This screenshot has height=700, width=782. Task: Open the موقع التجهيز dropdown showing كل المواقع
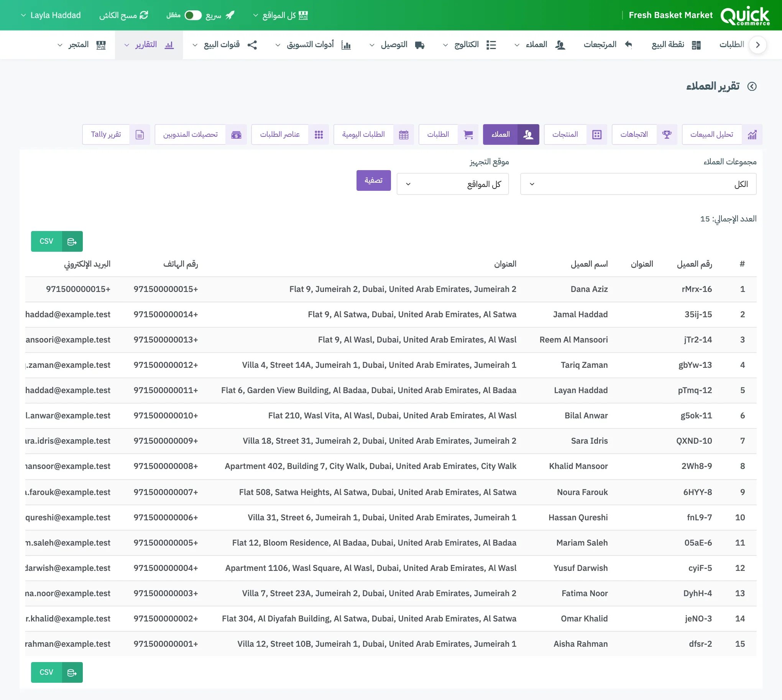coord(453,184)
